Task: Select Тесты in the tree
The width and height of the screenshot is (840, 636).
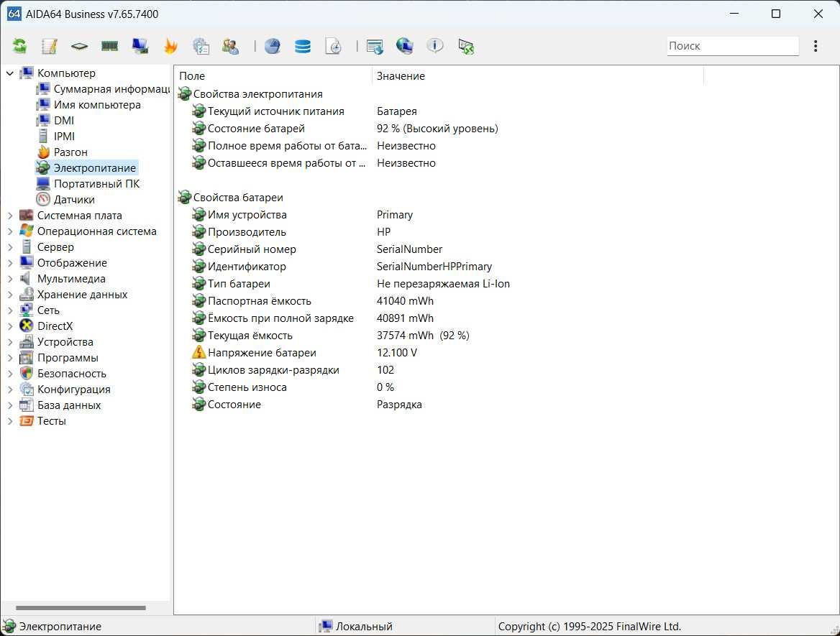Action: point(52,421)
